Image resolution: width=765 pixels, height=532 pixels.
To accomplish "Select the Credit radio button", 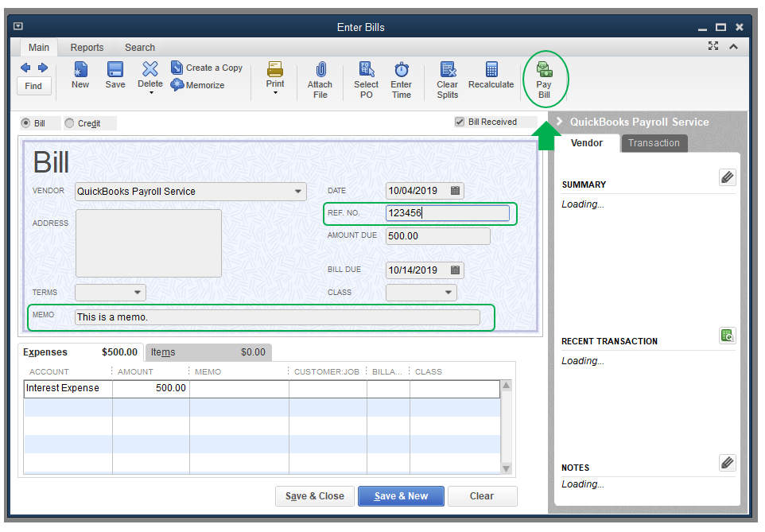I will [x=70, y=123].
